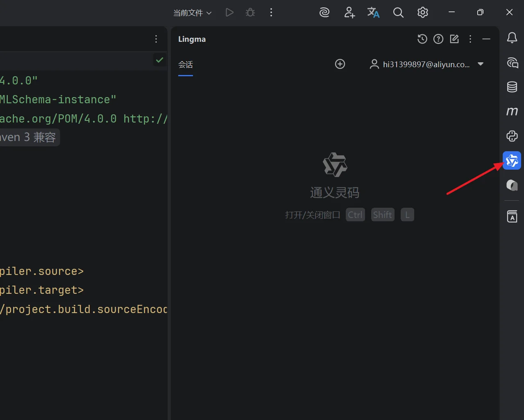
Task: Open Search Everywhere magnifier icon
Action: click(398, 13)
